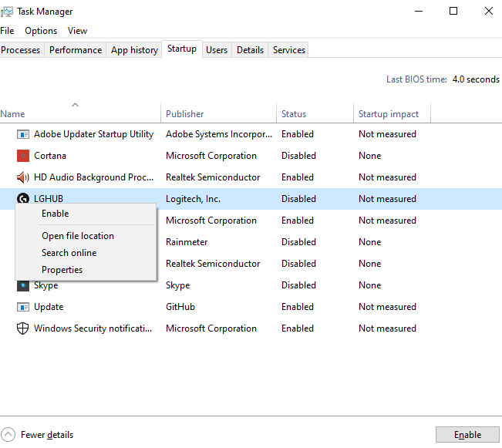
Task: Select the Adobe Updater Startup Utility row name
Action: [x=94, y=134]
